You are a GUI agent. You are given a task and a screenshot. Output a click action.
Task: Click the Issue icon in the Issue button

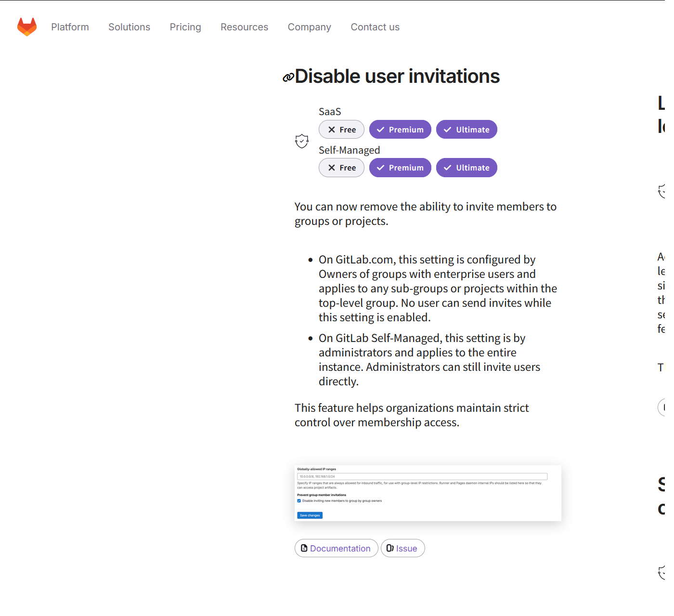(390, 548)
